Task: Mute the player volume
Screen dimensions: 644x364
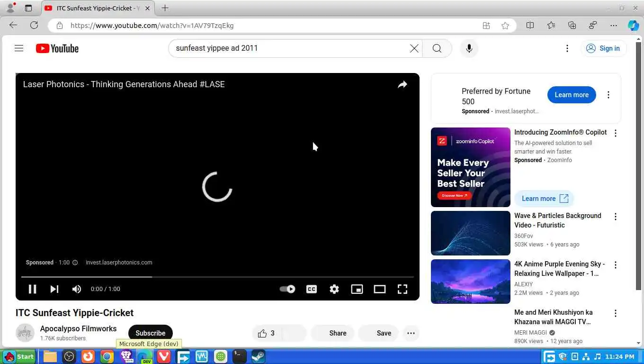Action: (x=76, y=289)
